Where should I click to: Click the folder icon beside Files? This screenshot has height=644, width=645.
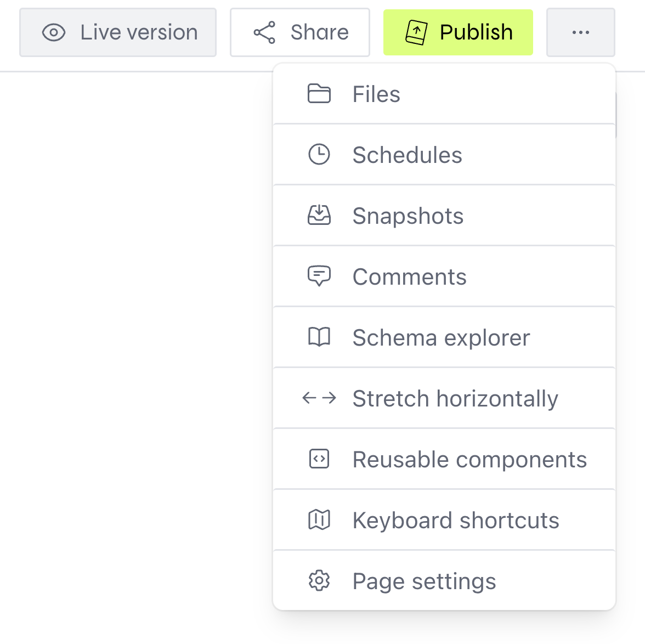click(x=319, y=94)
